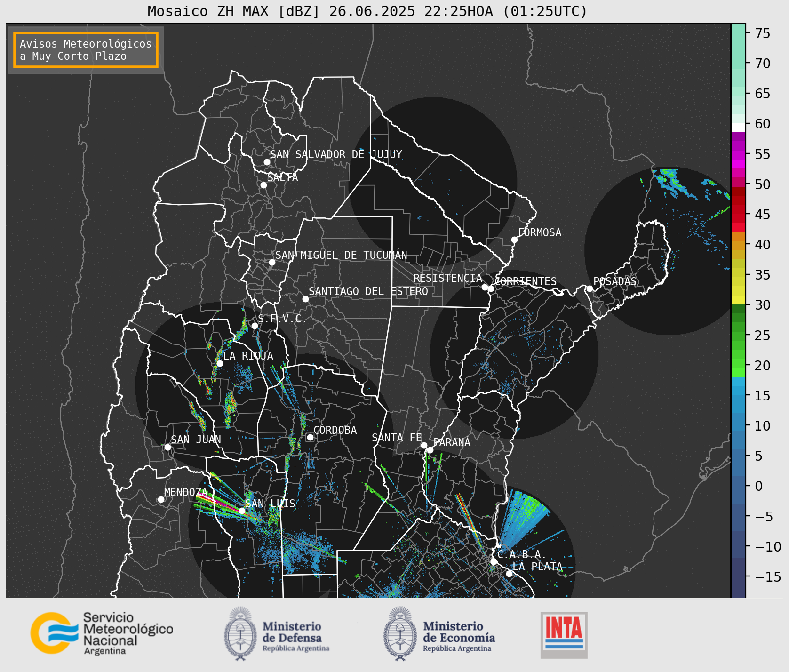Select the Posadas city marker

pyautogui.click(x=590, y=288)
